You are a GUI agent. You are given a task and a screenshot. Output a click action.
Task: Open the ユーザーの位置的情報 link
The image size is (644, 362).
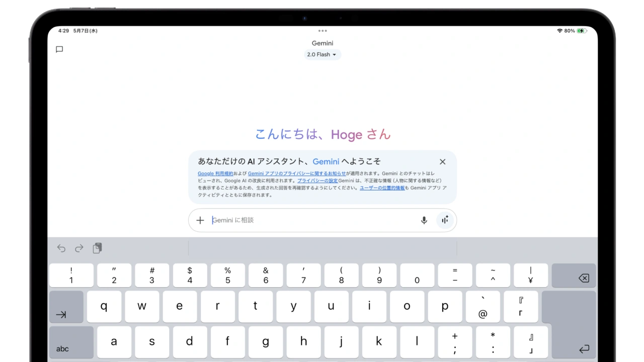[382, 188]
